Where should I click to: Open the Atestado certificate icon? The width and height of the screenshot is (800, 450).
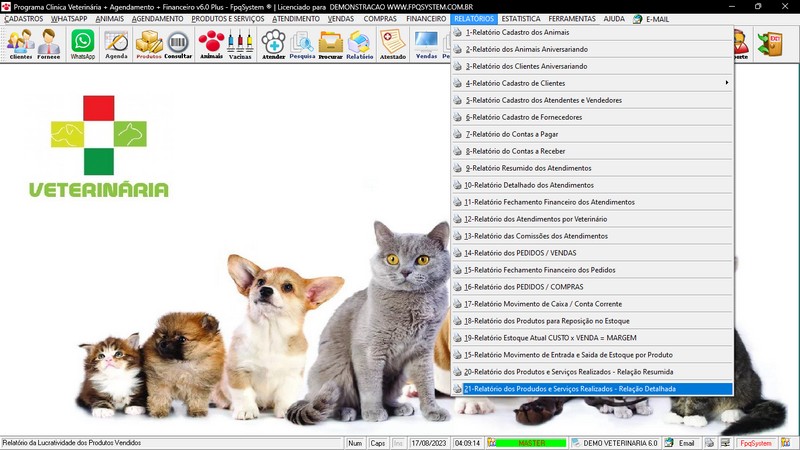[393, 44]
